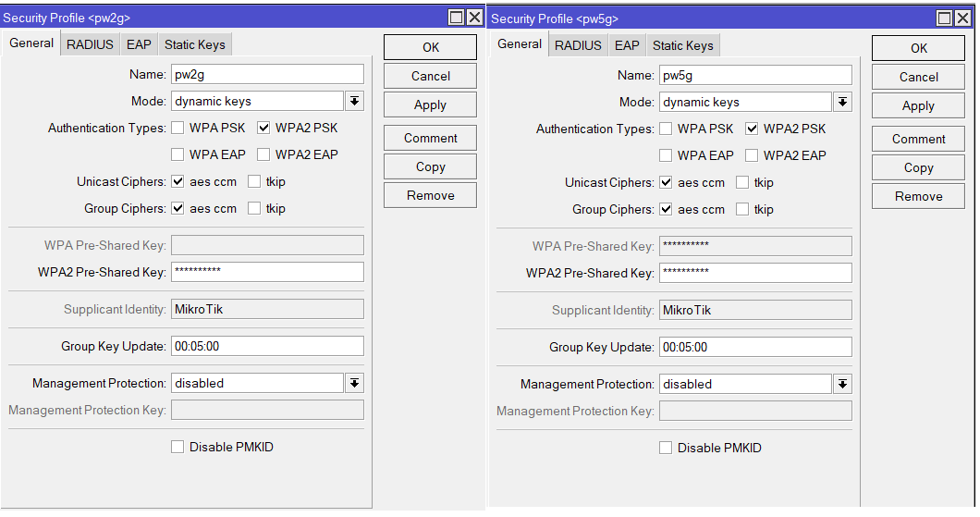Screen dimensions: 980x517
Task: Click the Mode field in pw5g window
Action: (x=745, y=102)
